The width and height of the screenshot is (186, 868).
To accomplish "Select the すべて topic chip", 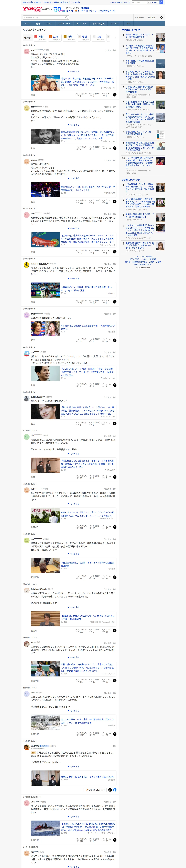I will pos(27,38).
